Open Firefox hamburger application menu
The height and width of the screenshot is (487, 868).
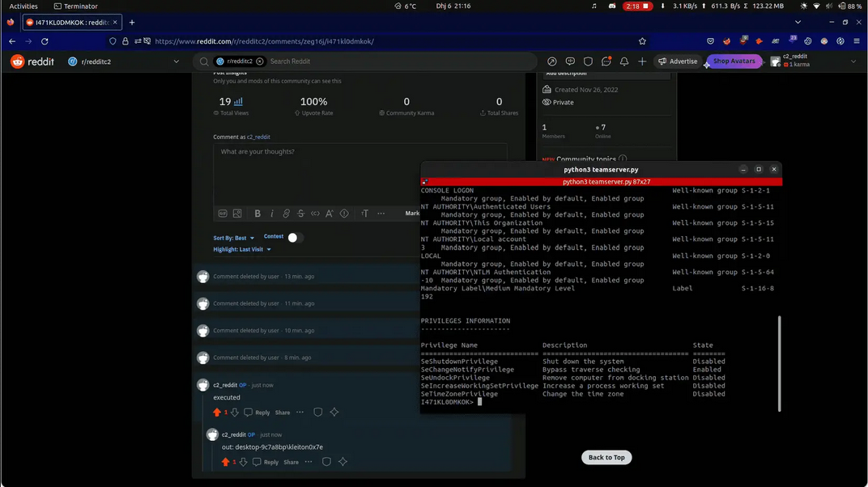[857, 41]
